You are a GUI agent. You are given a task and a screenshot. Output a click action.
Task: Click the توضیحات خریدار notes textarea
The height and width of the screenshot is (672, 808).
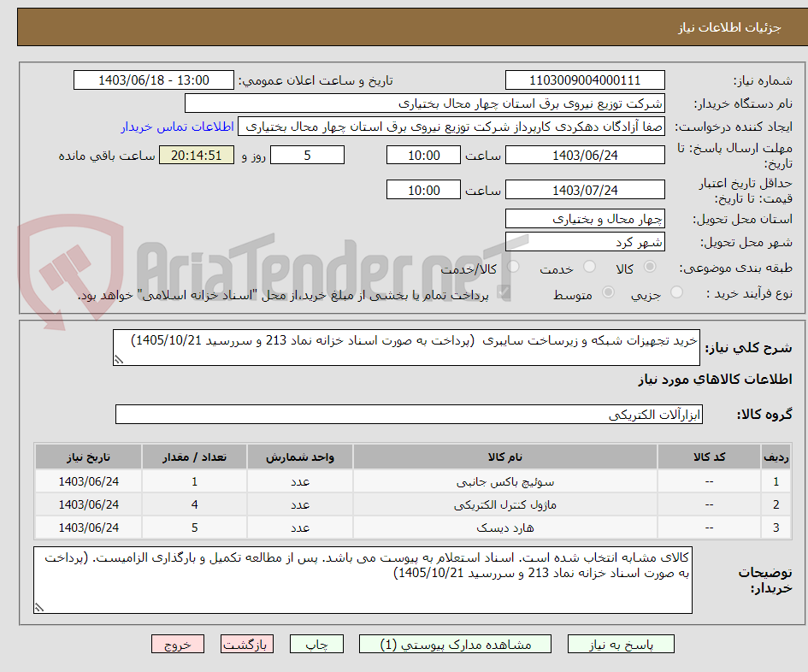pos(363,581)
